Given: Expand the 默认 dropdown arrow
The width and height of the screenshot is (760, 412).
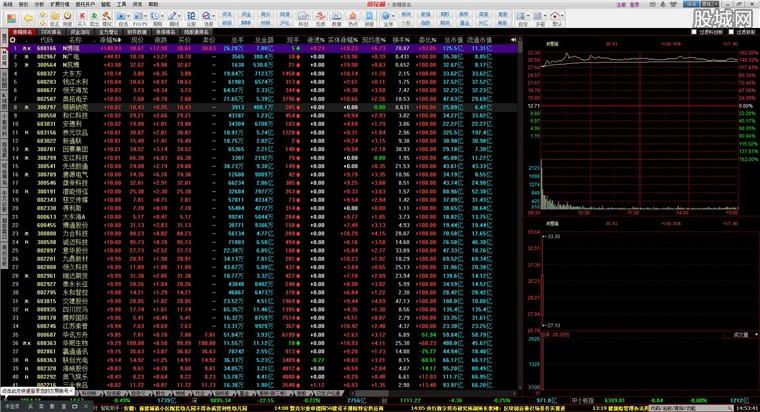Looking at the screenshot, I should click(562, 16).
